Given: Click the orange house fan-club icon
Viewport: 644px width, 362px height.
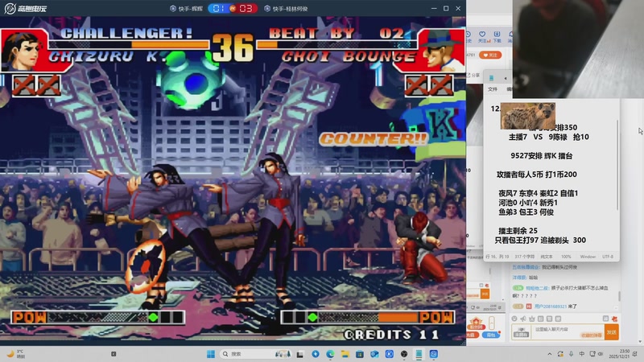Looking at the screenshot, I should coord(476,323).
